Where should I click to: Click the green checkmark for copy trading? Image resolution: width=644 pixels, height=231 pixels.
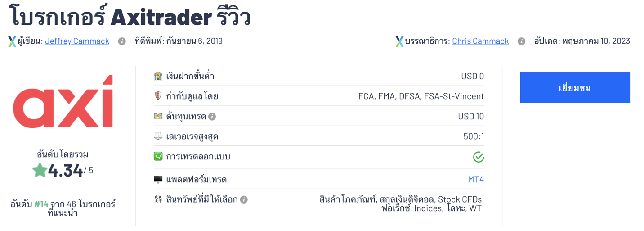pyautogui.click(x=479, y=157)
